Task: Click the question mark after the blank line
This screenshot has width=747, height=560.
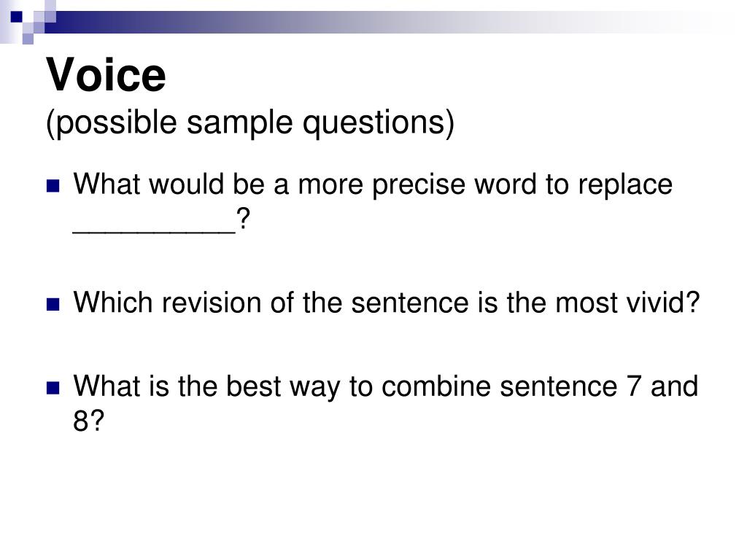Action: coord(243,219)
